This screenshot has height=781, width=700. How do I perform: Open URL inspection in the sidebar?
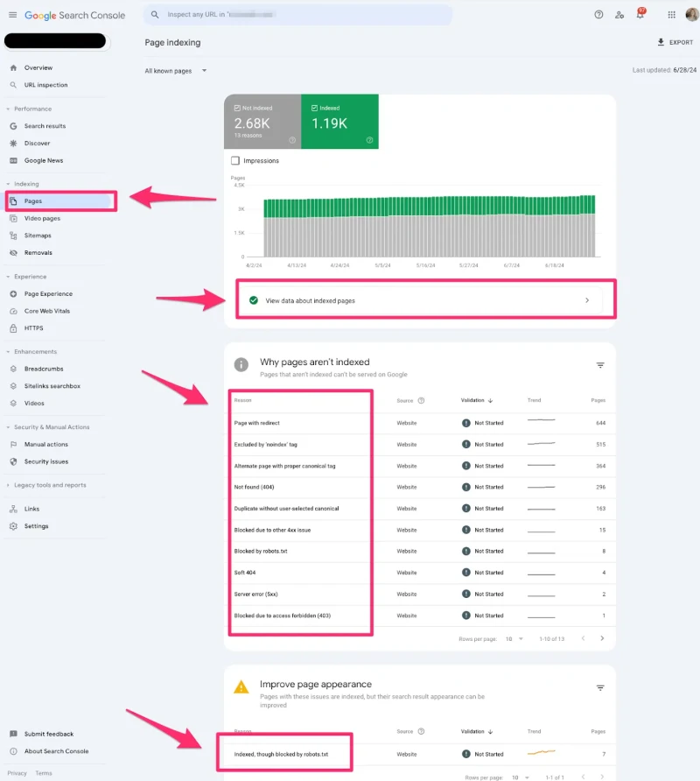[45, 85]
